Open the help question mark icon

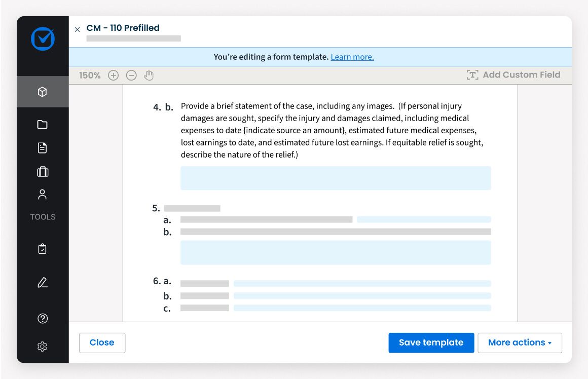tap(43, 318)
